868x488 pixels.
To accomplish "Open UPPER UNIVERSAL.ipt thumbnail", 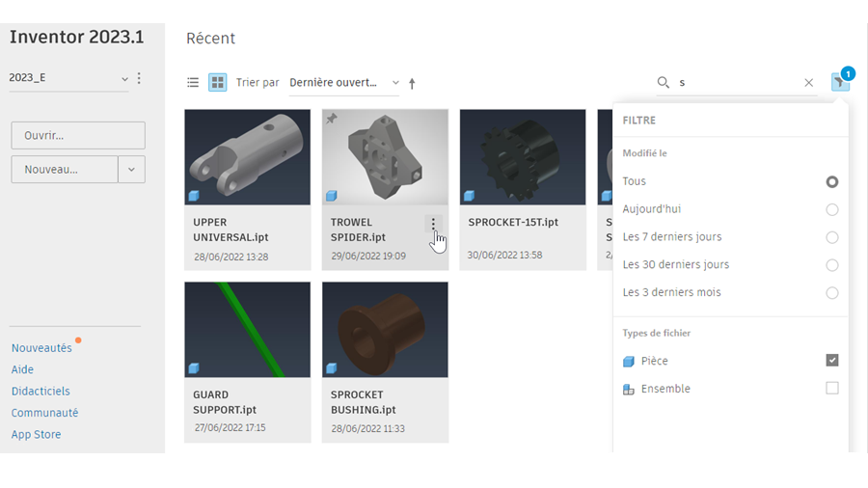I will click(x=248, y=157).
